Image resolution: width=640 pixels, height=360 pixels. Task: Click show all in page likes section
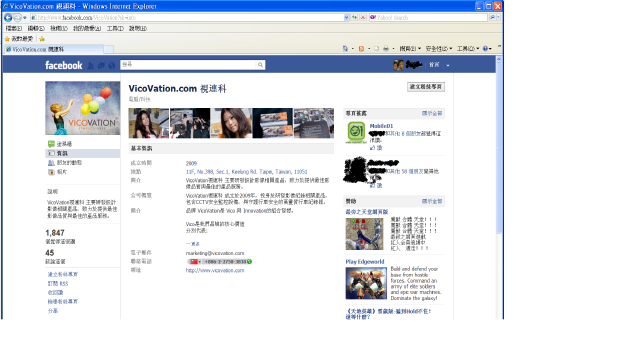(x=432, y=113)
